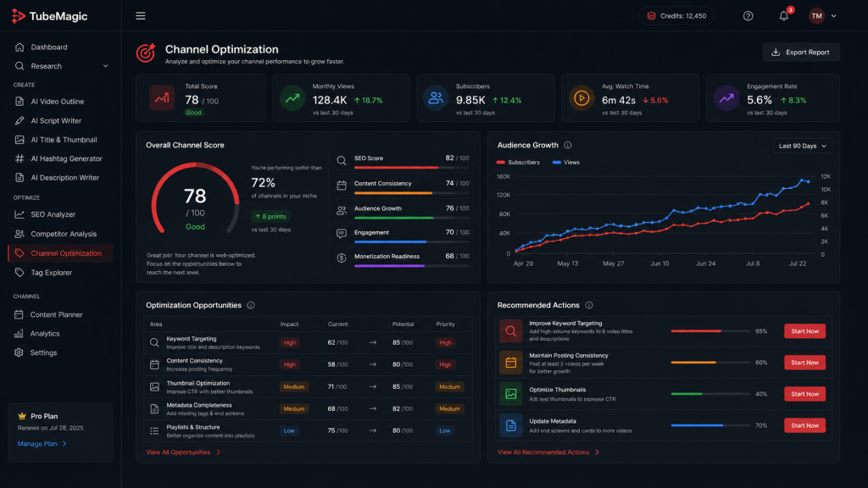
Task: Click the Keyword Targeting row search icon
Action: click(154, 342)
